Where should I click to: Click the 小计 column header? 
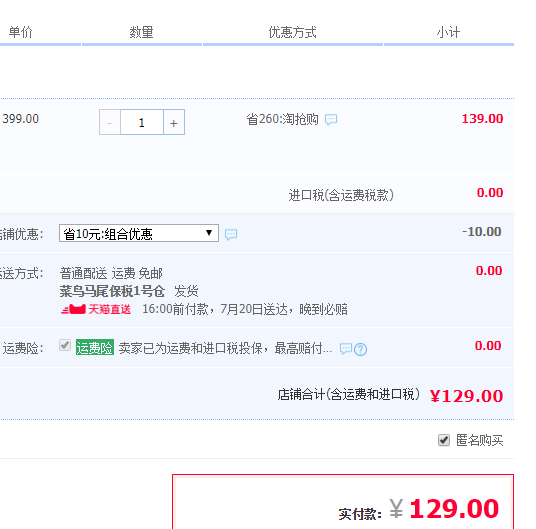(448, 32)
